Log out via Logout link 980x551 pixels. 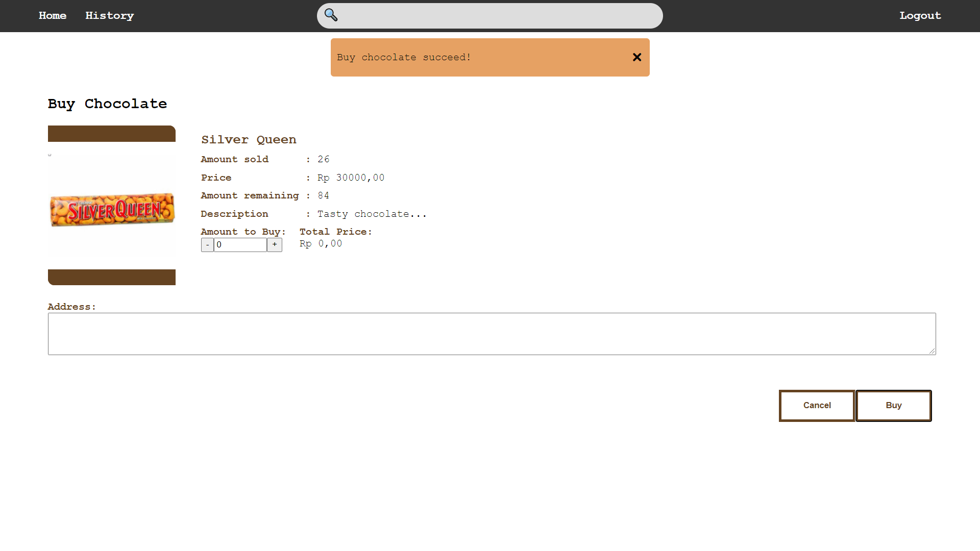tap(920, 16)
